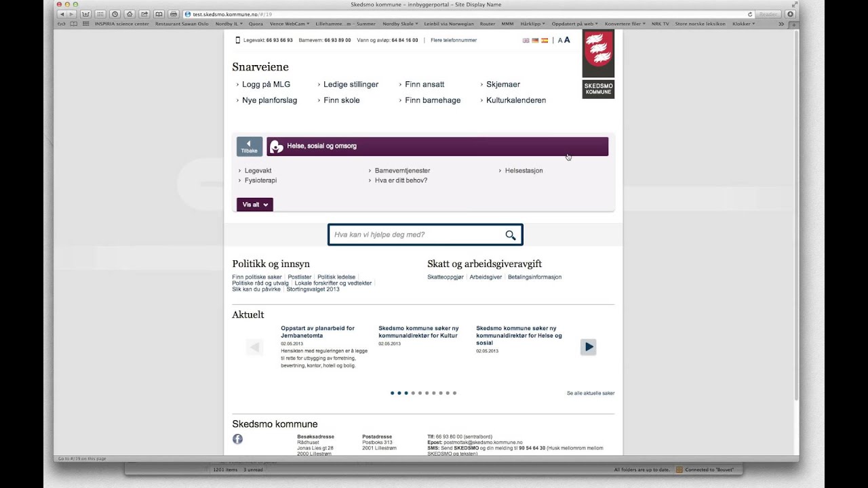Open Oppstart av planarbeid for Jernbanetomta article
This screenshot has width=868, height=488.
pos(317,331)
